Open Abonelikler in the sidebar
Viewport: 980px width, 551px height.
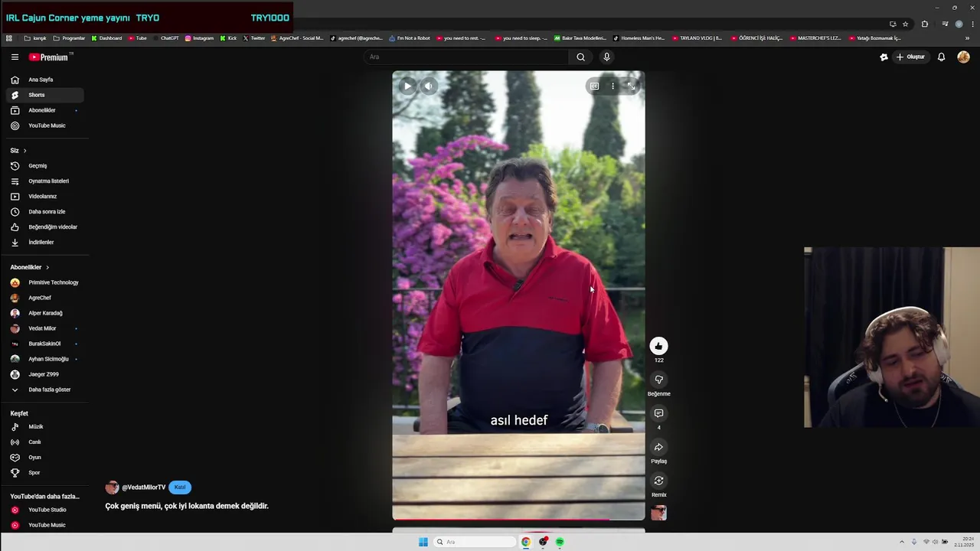45,110
